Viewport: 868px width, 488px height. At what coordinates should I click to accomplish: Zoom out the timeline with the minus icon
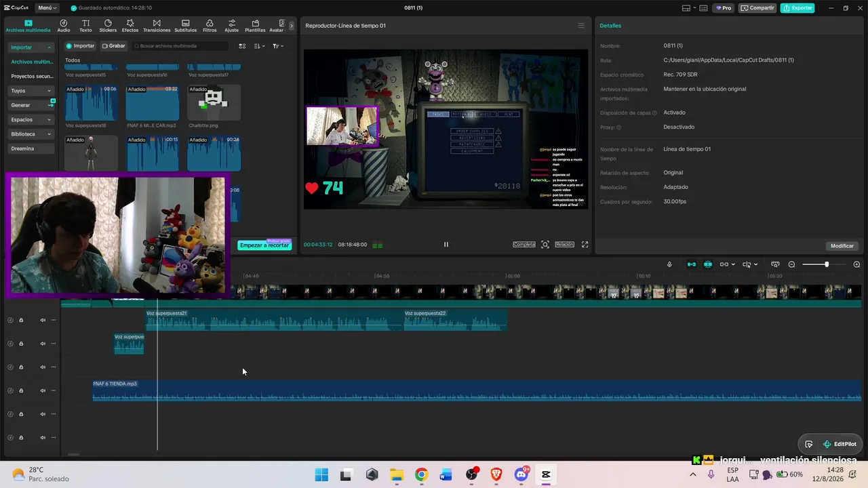(791, 264)
